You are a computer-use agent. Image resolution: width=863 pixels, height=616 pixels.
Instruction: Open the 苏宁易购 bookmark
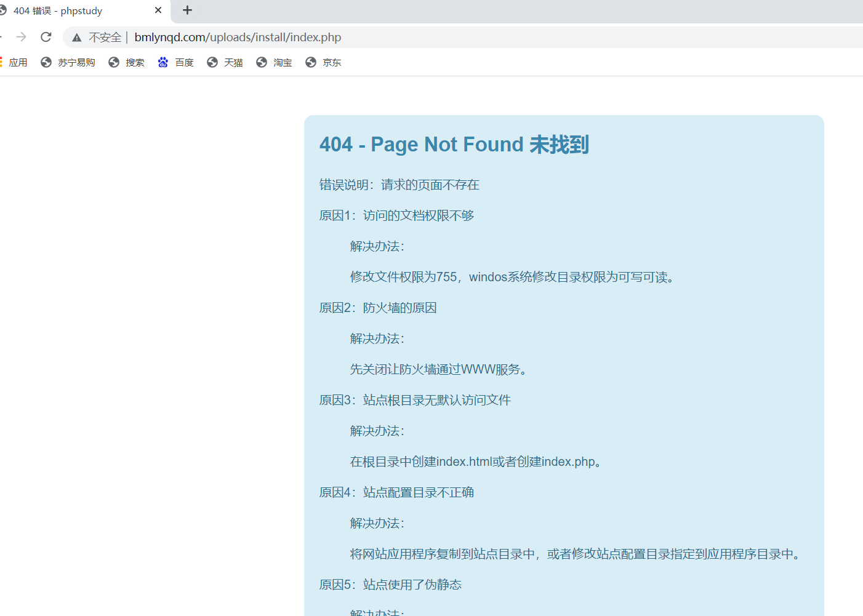pos(68,62)
